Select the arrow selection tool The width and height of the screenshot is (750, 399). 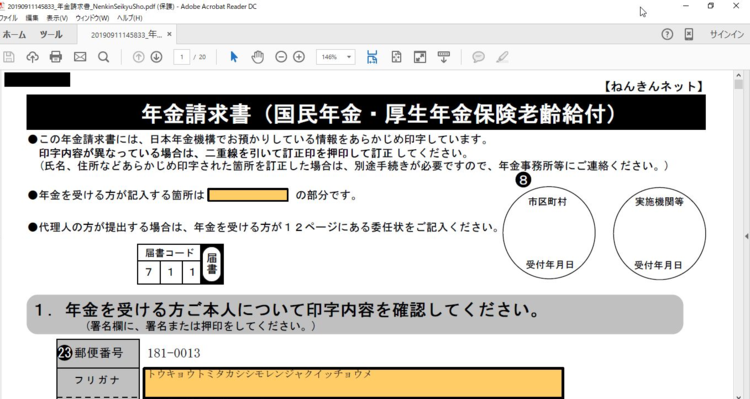tap(234, 57)
